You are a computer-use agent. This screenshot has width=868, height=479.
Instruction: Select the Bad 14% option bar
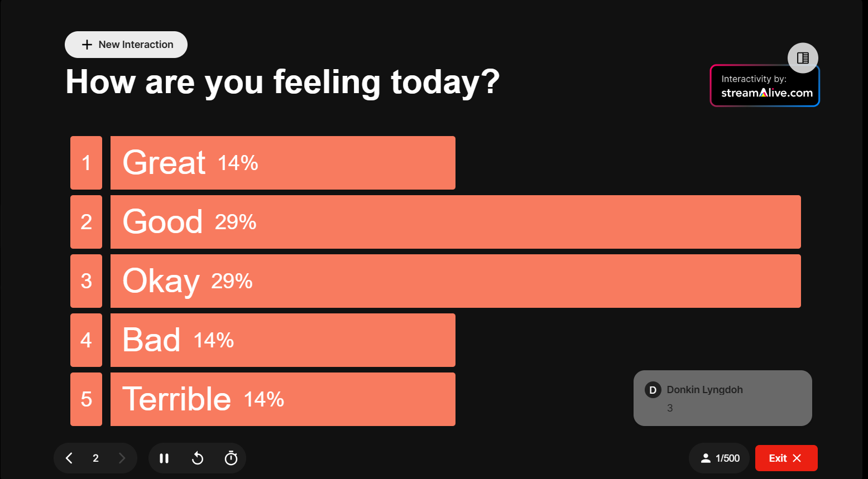click(x=282, y=340)
